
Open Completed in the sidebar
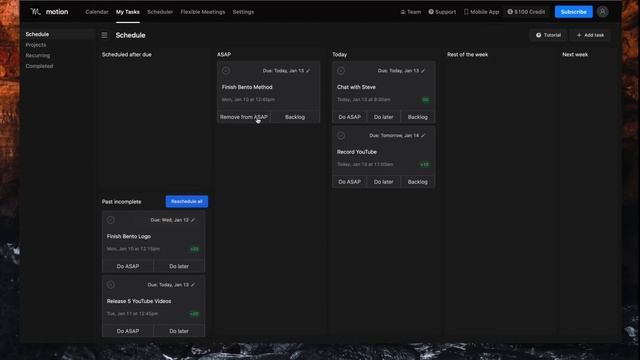click(39, 66)
